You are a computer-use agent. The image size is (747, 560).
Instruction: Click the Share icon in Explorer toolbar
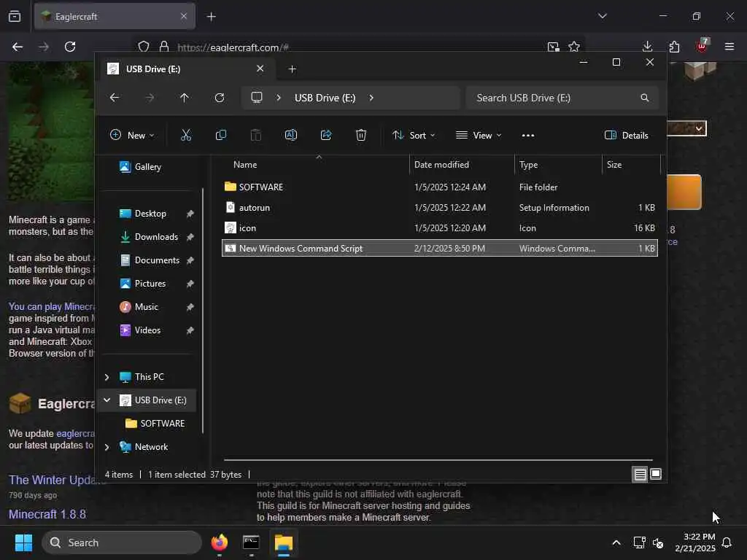click(x=326, y=135)
